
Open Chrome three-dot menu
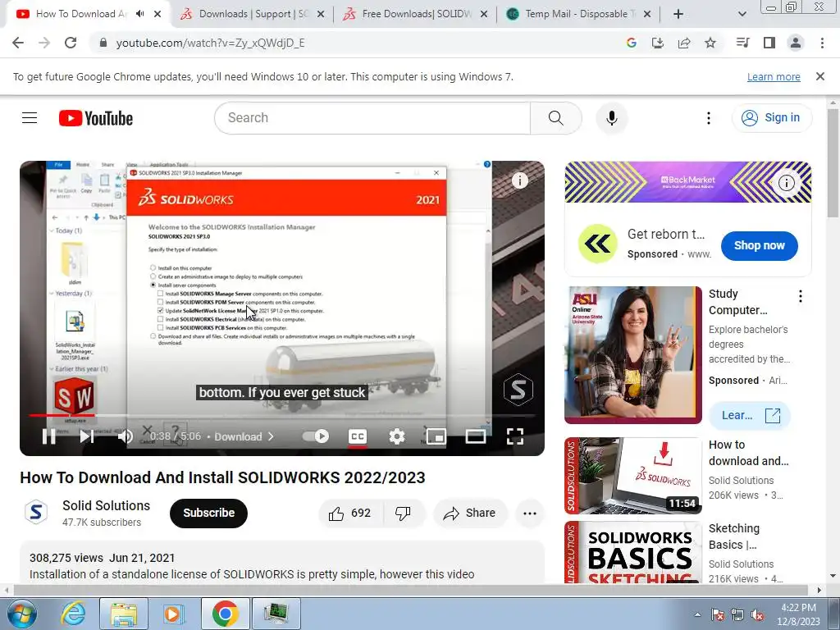click(822, 43)
